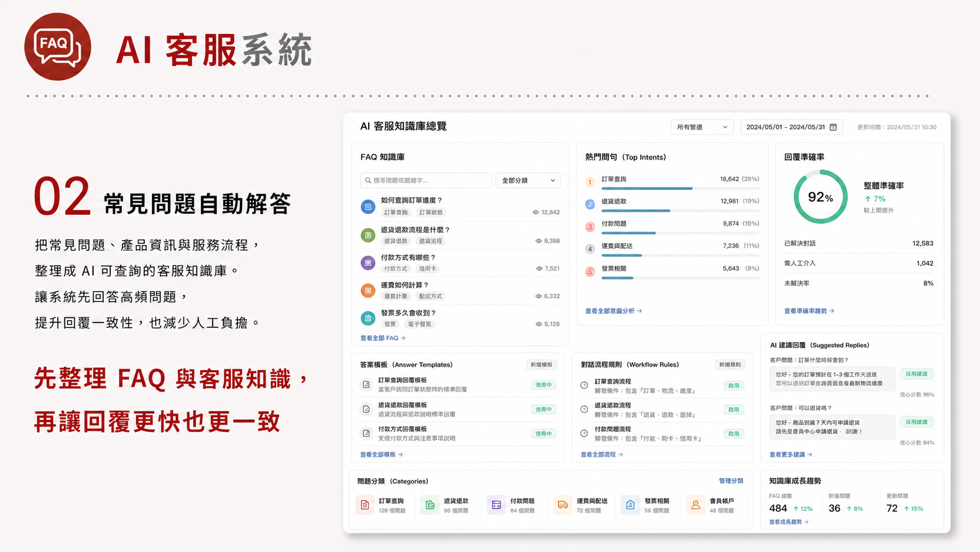Select the 訂單查詢 top intent row

click(x=672, y=182)
